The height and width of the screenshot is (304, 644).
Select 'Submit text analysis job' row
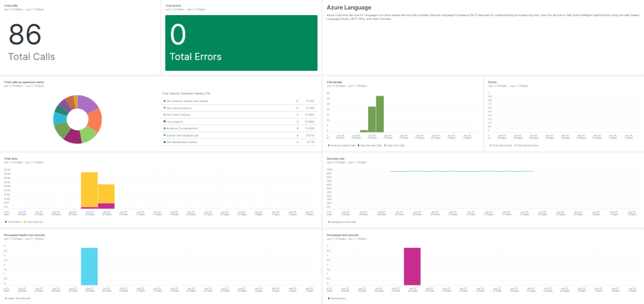coord(182,136)
